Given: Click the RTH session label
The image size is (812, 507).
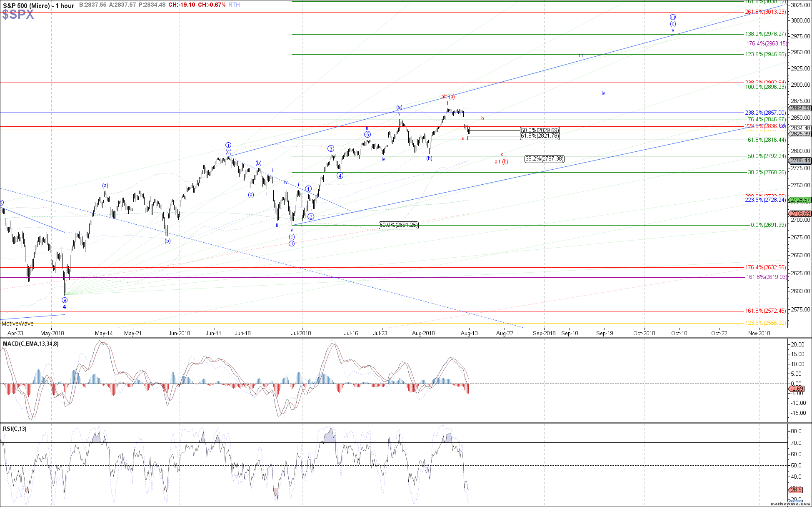Looking at the screenshot, I should pyautogui.click(x=234, y=5).
